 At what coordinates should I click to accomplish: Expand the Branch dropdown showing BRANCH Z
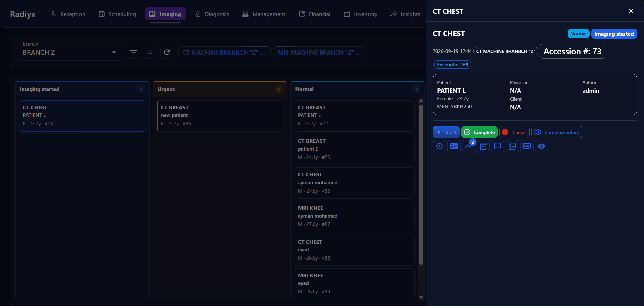[x=69, y=52]
